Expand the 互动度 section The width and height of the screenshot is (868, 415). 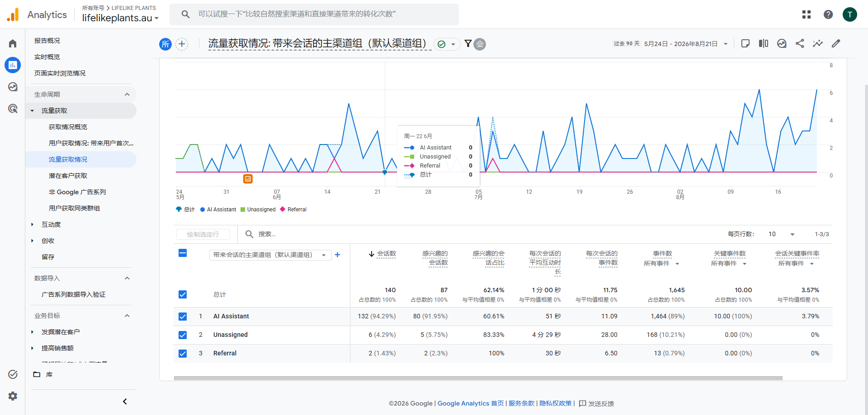point(32,224)
